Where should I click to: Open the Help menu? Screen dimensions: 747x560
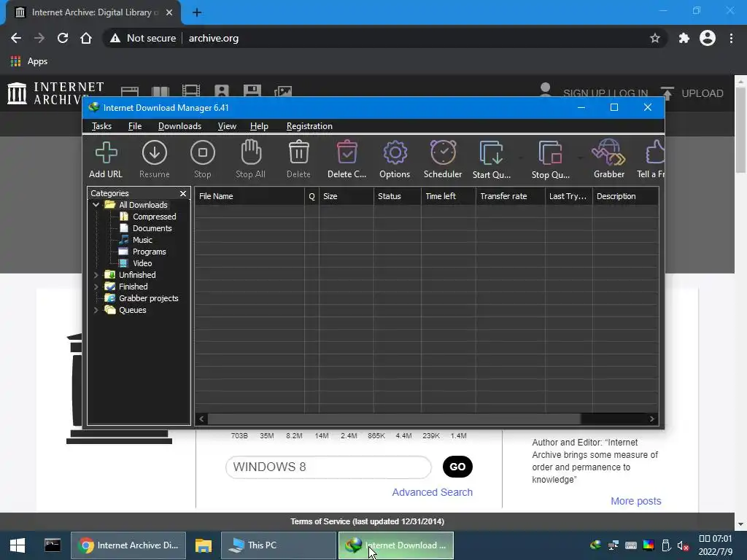259,126
